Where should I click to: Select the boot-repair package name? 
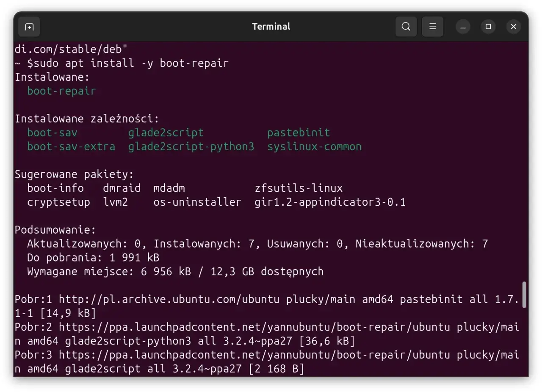pyautogui.click(x=61, y=91)
